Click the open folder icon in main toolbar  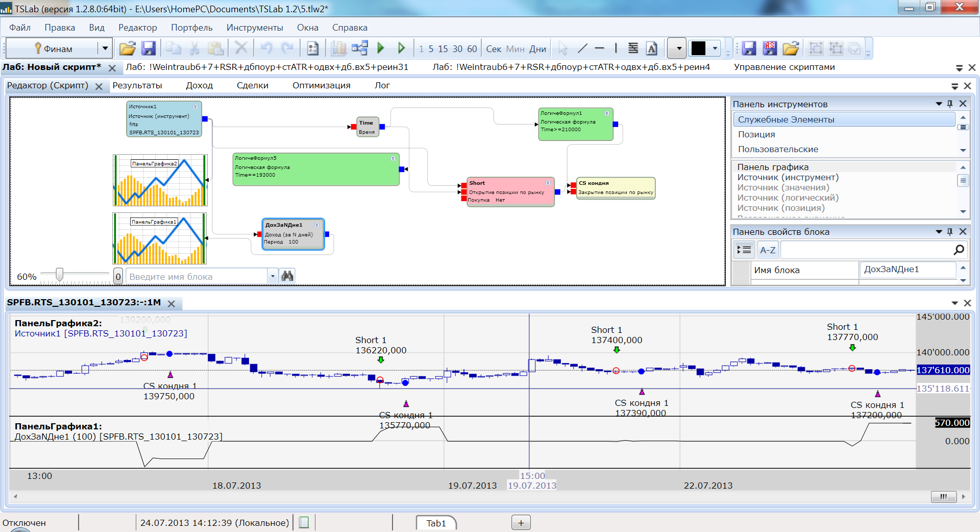click(127, 49)
